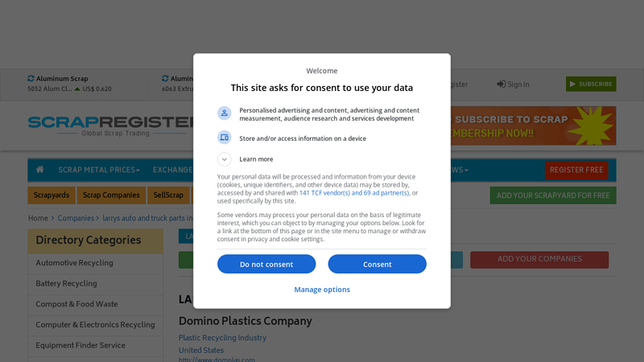The image size is (644, 362).
Task: Open Computer & Electronics Recycling category
Action: click(95, 325)
